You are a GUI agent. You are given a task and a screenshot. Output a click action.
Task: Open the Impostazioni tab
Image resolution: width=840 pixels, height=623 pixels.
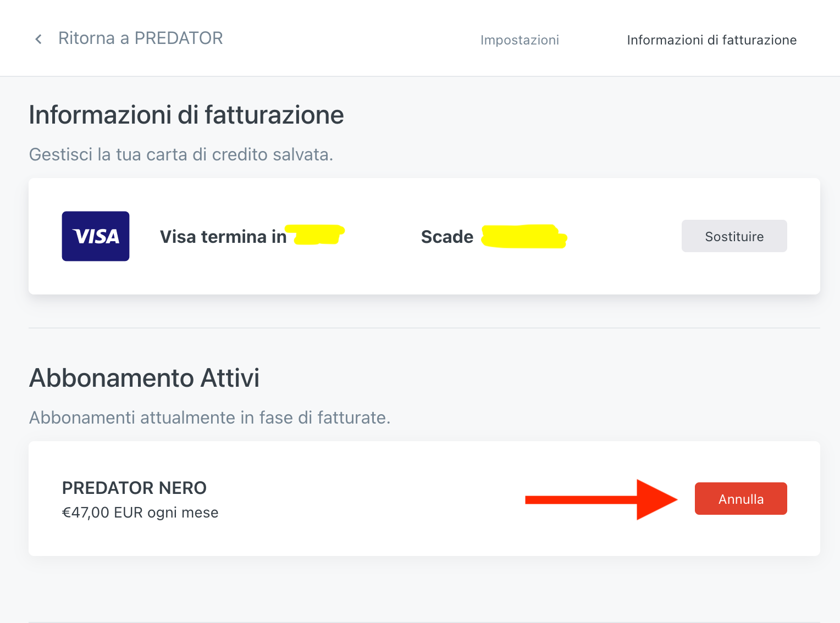(x=520, y=40)
